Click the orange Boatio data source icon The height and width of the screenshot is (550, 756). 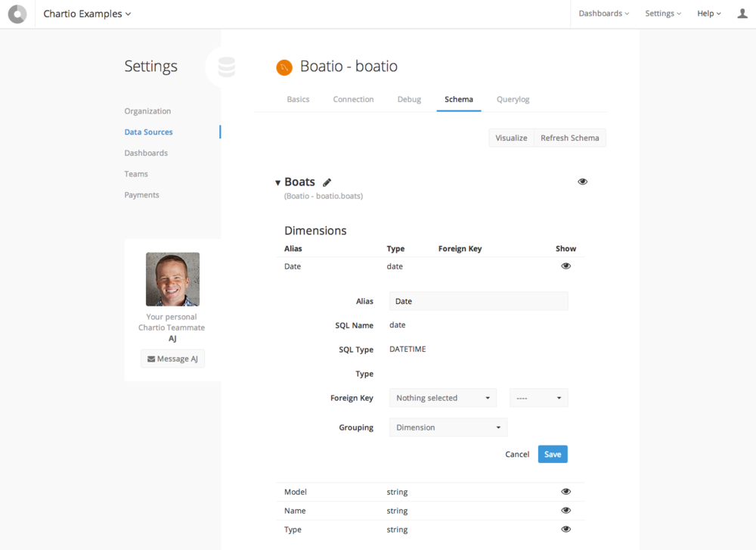click(284, 67)
